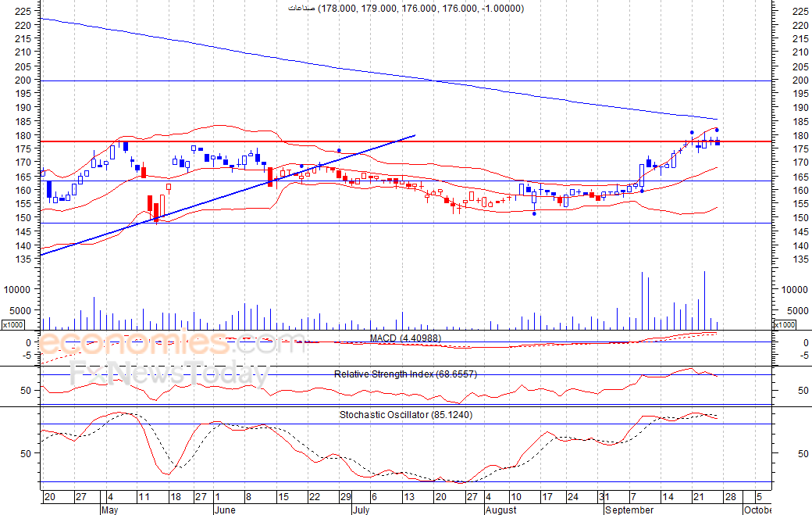Click the x1000 volume scale box
The width and height of the screenshot is (812, 515).
point(13,324)
